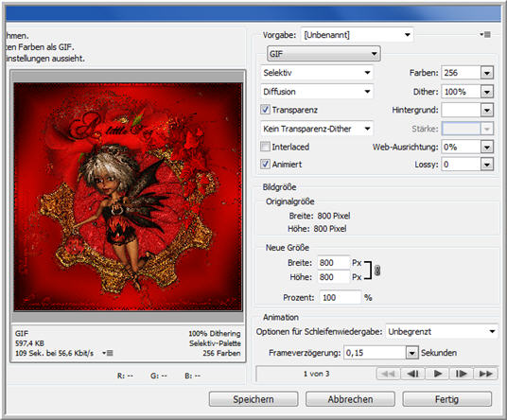Viewport: 507px width, 420px height.
Task: Open the Diffusion dither method dropdown
Action: click(x=317, y=92)
